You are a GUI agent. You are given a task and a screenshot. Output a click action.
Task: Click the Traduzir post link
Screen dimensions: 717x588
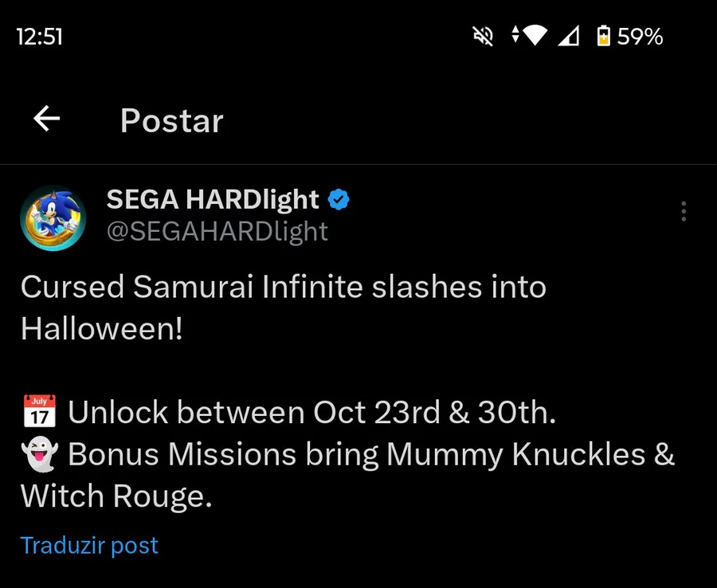pyautogui.click(x=89, y=546)
